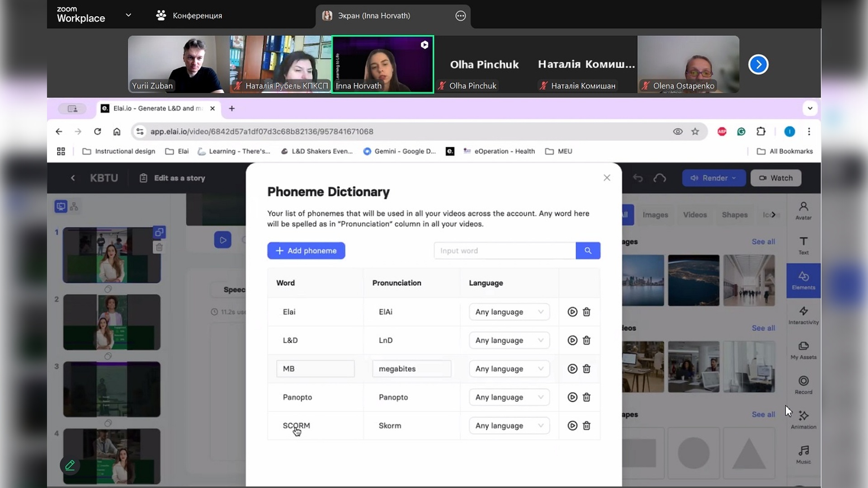Click the green pencil edit icon
Viewport: 868px width, 488px height.
pyautogui.click(x=70, y=465)
